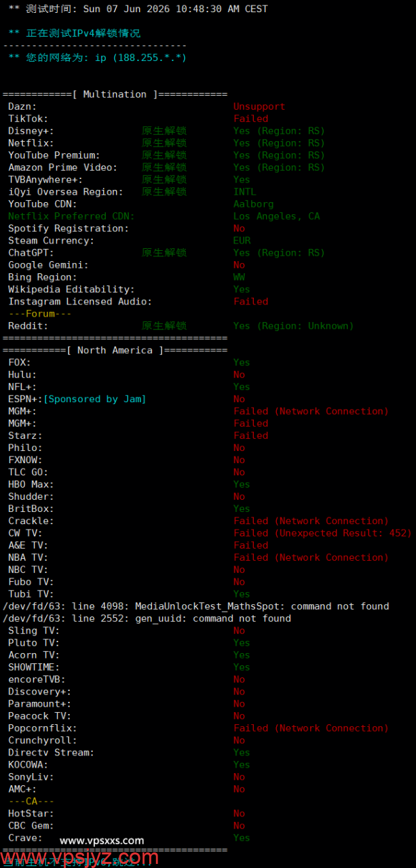
Task: Select the North America section header
Action: [x=115, y=351]
